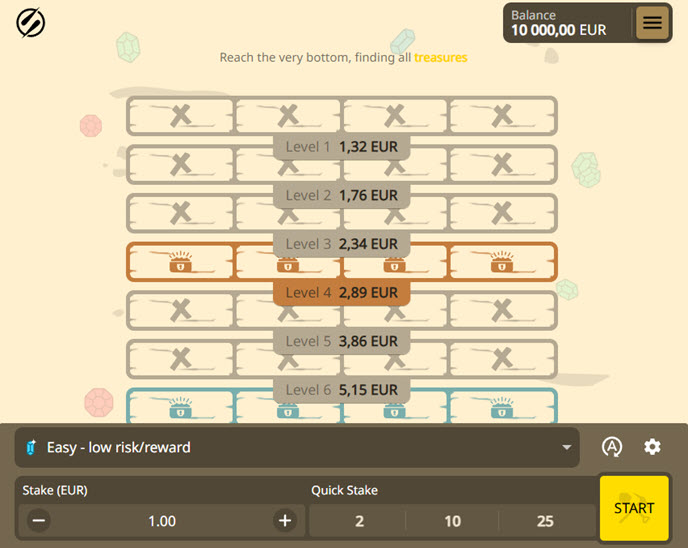Select quick stake 2
Image resolution: width=688 pixels, height=548 pixels.
click(359, 521)
